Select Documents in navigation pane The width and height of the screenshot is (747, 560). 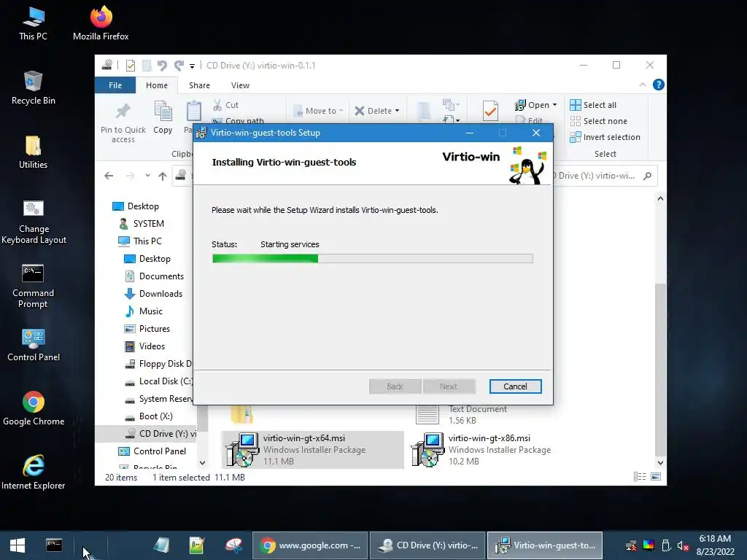155,276
